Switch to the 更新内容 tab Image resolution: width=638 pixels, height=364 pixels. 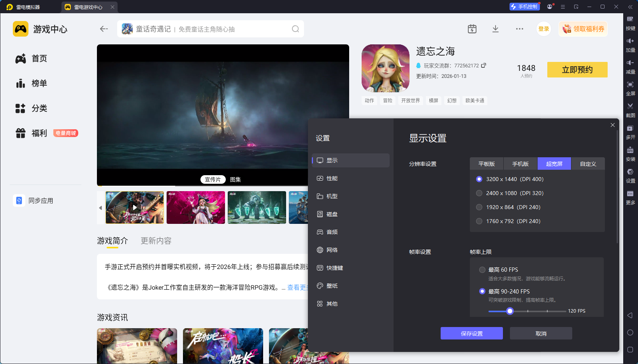pos(155,241)
